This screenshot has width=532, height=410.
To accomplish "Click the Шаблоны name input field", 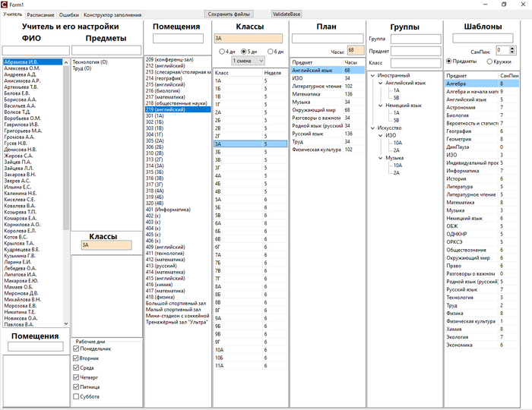I will [483, 38].
